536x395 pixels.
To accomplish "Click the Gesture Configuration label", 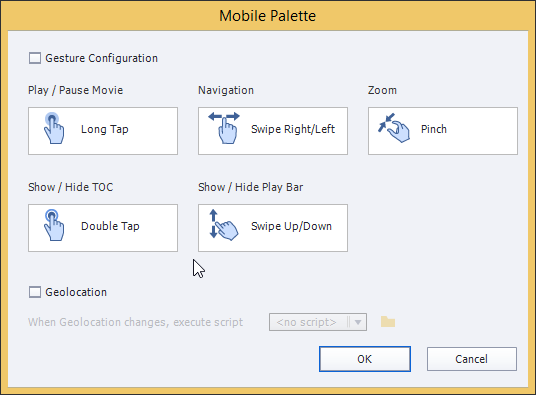I will [x=102, y=58].
